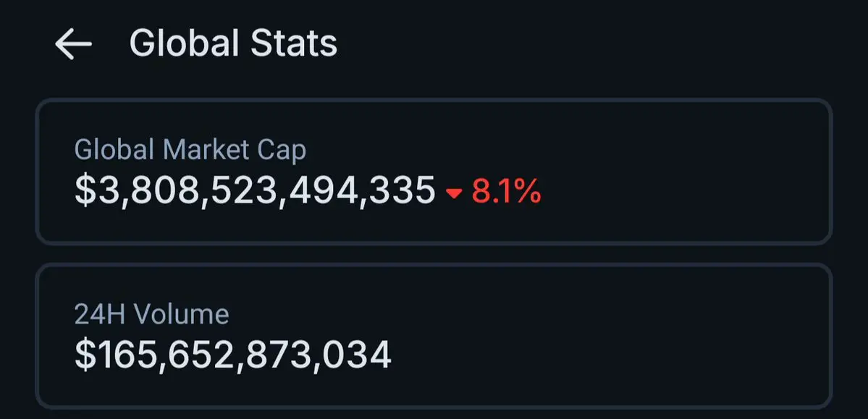Viewport: 868px width, 419px height.
Task: Click the dollar sign before 165,652
Action: pyautogui.click(x=85, y=355)
